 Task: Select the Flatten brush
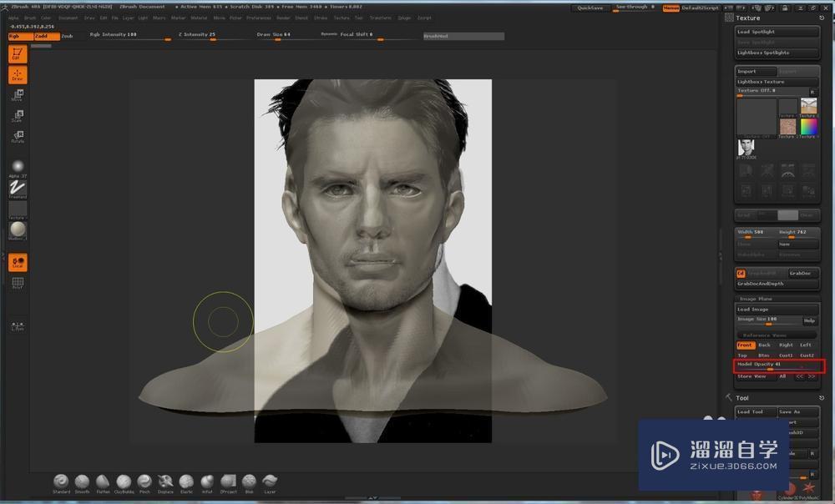[103, 484]
